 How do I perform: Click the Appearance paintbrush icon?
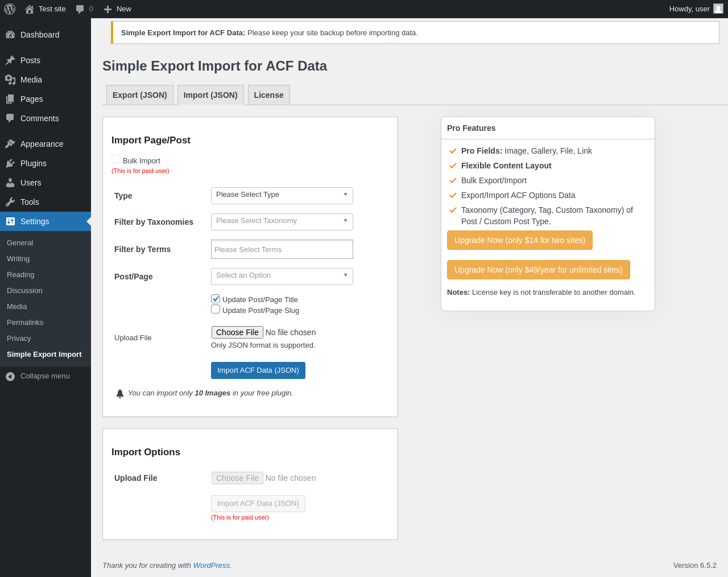point(10,144)
